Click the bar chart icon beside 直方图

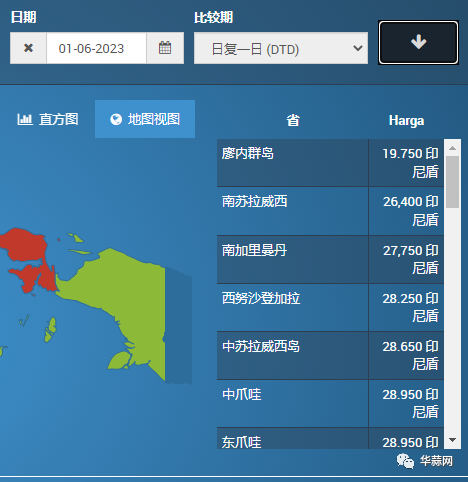pyautogui.click(x=25, y=119)
